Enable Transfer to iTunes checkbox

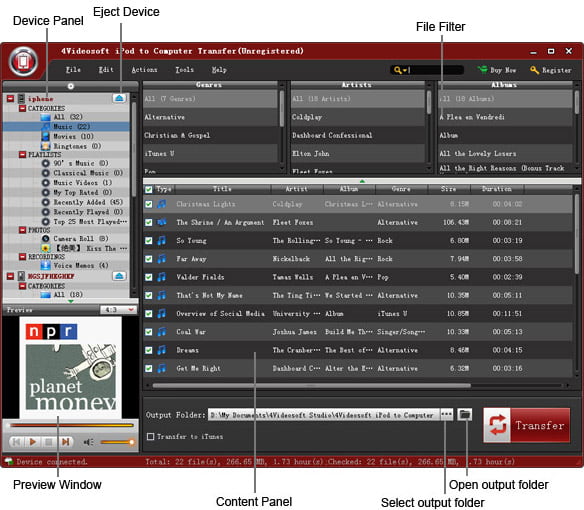(150, 436)
